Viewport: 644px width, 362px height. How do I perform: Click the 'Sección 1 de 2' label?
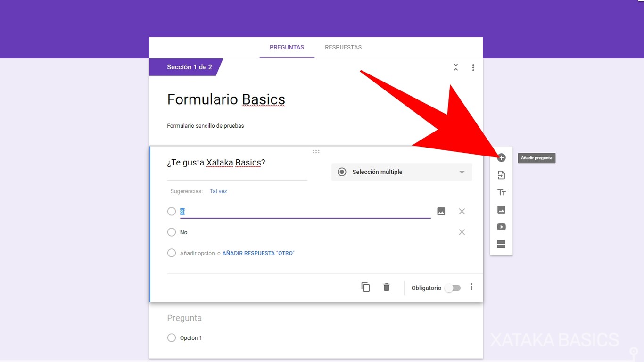pyautogui.click(x=190, y=67)
